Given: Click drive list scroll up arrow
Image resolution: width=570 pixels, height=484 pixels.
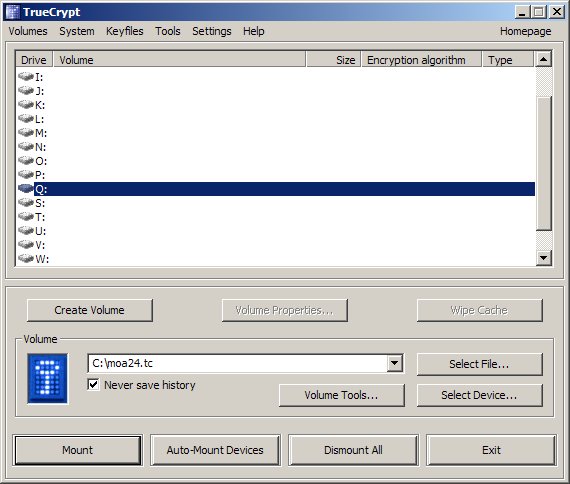Looking at the screenshot, I should coord(544,59).
